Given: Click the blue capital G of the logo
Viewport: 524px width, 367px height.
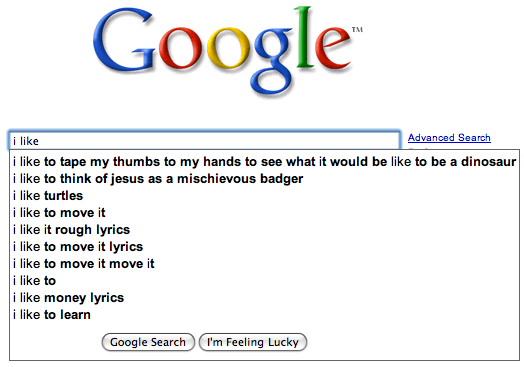Looking at the screenshot, I should pyautogui.click(x=124, y=40).
